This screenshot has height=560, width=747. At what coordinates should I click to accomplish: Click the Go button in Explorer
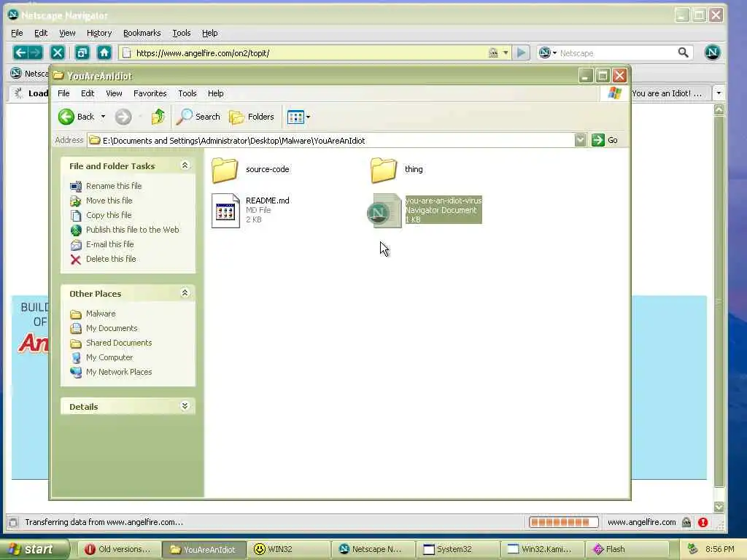[x=605, y=140]
